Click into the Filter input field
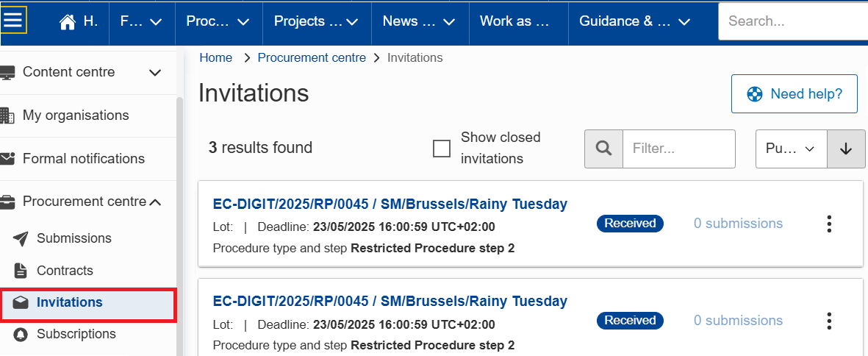Viewport: 868px width, 356px height. pos(679,149)
